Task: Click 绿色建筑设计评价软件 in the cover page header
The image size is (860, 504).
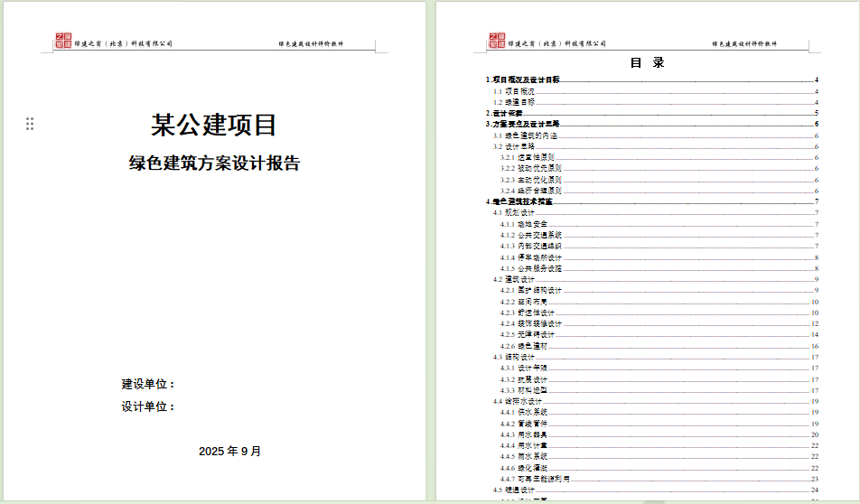Action: [x=311, y=44]
